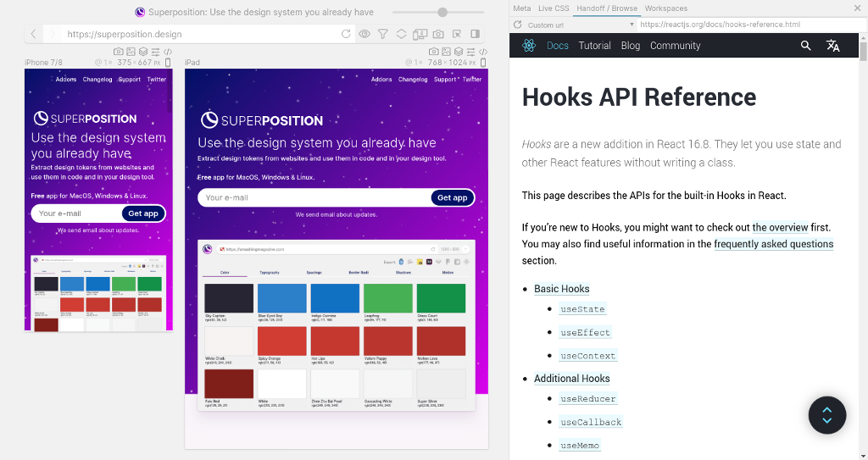Open the Workspaces tab
Screen dimensions: 868x460
pos(666,8)
